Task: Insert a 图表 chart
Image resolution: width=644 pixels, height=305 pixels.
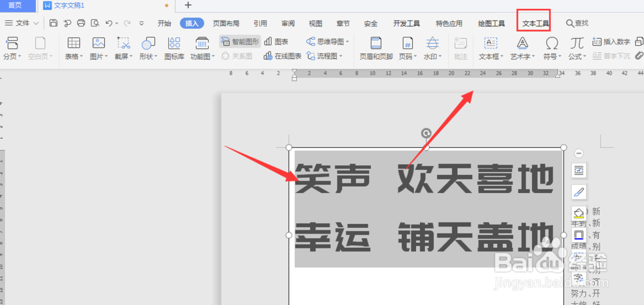Action: click(x=276, y=41)
